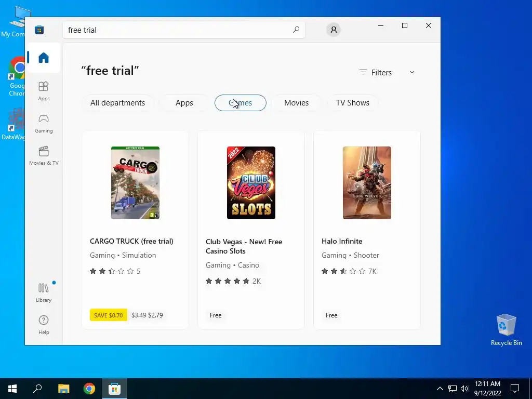The height and width of the screenshot is (399, 532).
Task: Show hidden system tray icons
Action: (440, 389)
